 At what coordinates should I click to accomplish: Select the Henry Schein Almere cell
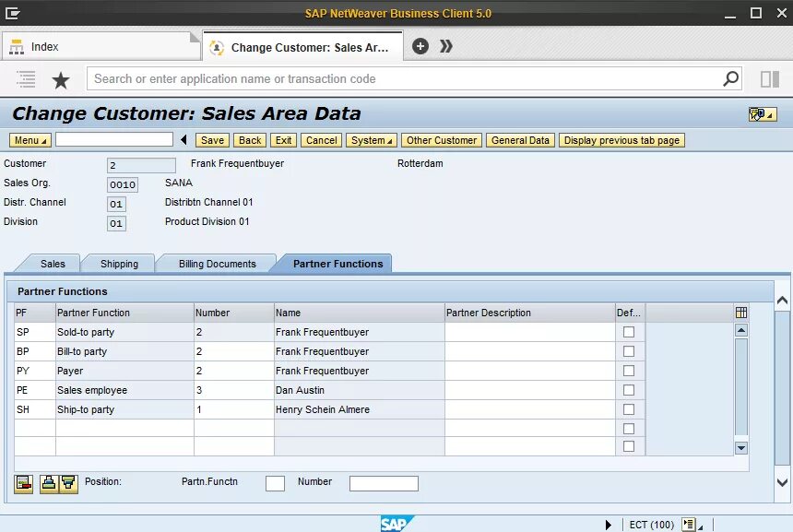359,409
